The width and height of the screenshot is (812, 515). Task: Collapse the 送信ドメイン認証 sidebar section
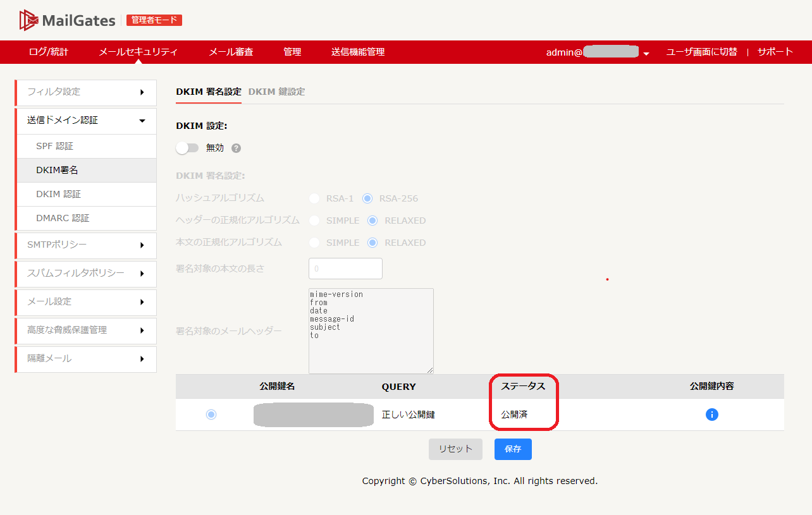(x=86, y=121)
